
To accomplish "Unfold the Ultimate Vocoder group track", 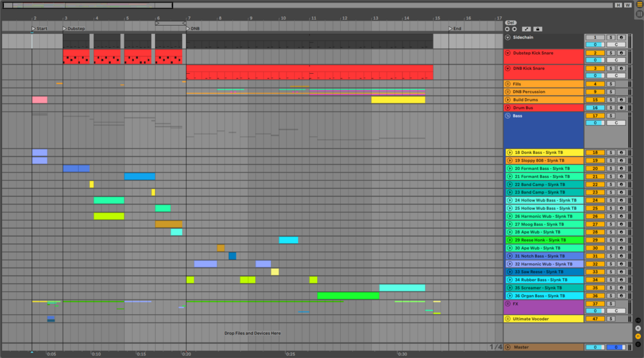I will (x=508, y=319).
